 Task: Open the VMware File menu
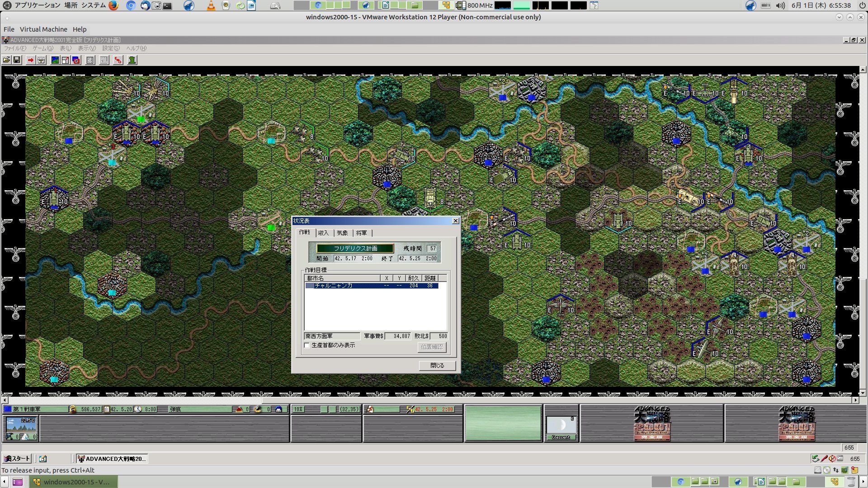9,29
